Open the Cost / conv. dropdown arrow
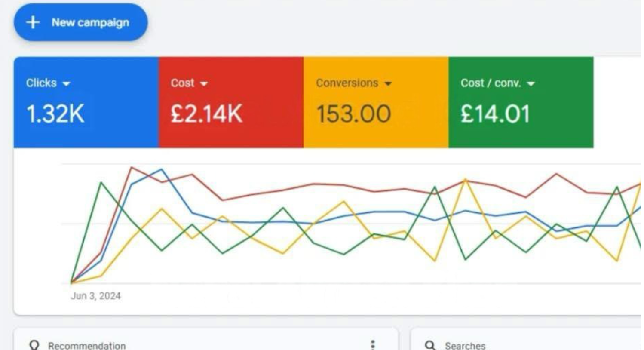The width and height of the screenshot is (644, 350). [x=531, y=83]
